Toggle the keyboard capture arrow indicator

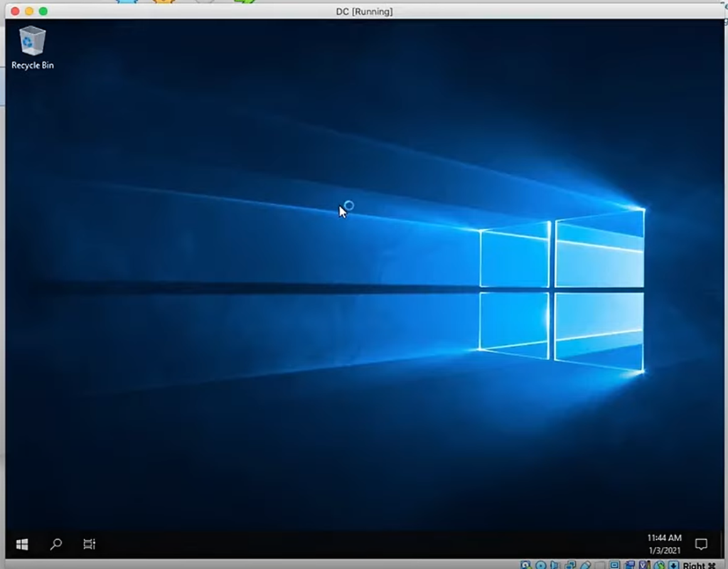pos(673,566)
